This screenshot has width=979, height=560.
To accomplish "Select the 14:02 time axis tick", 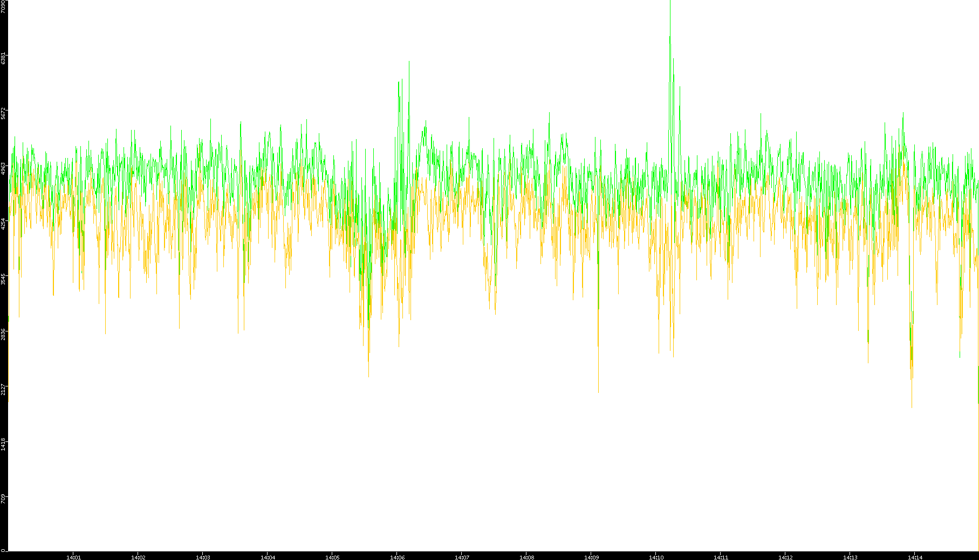I will (138, 557).
